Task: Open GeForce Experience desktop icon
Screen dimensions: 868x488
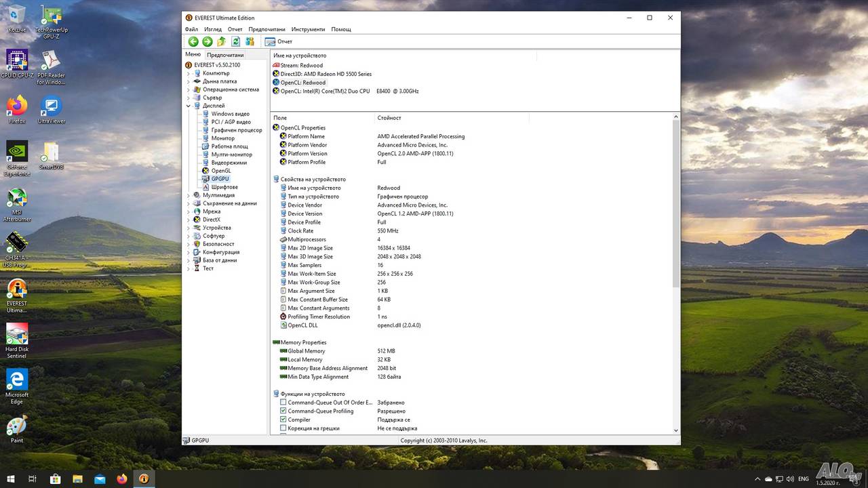Action: (17, 159)
